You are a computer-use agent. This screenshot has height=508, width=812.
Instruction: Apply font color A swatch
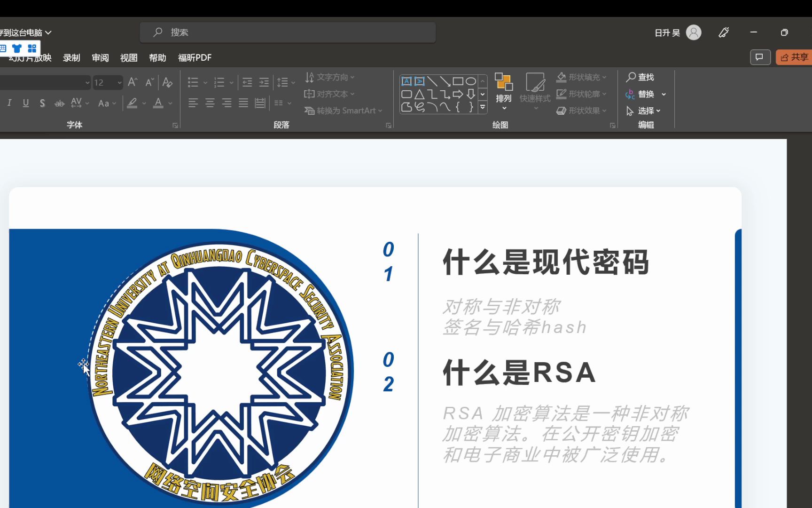[158, 103]
